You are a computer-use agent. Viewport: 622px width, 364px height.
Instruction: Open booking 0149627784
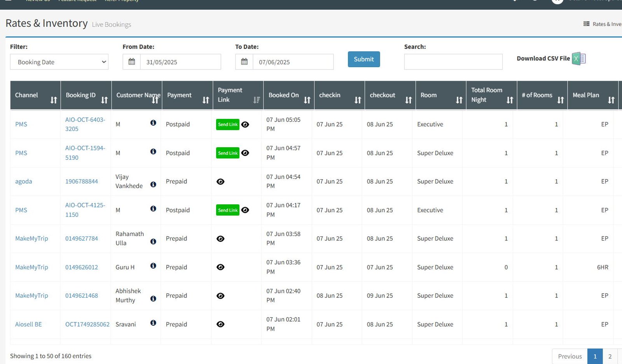(x=82, y=239)
